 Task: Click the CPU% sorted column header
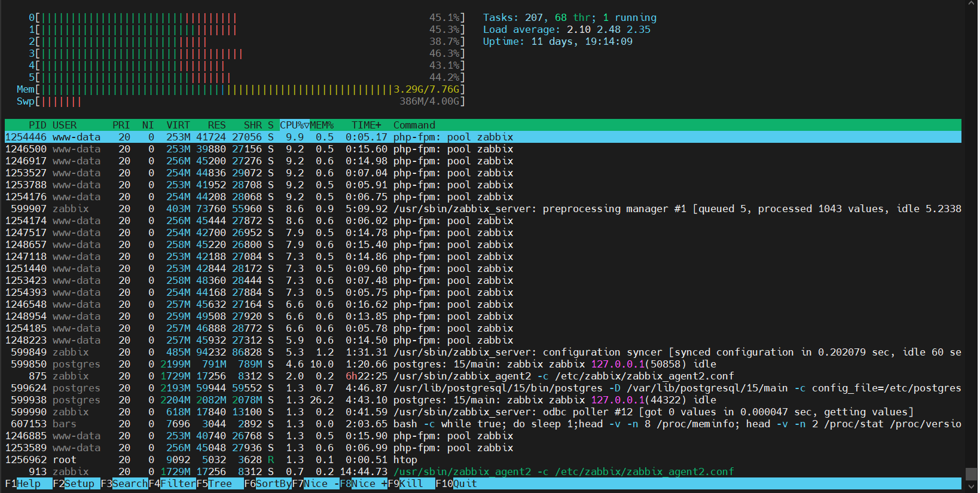click(x=295, y=125)
